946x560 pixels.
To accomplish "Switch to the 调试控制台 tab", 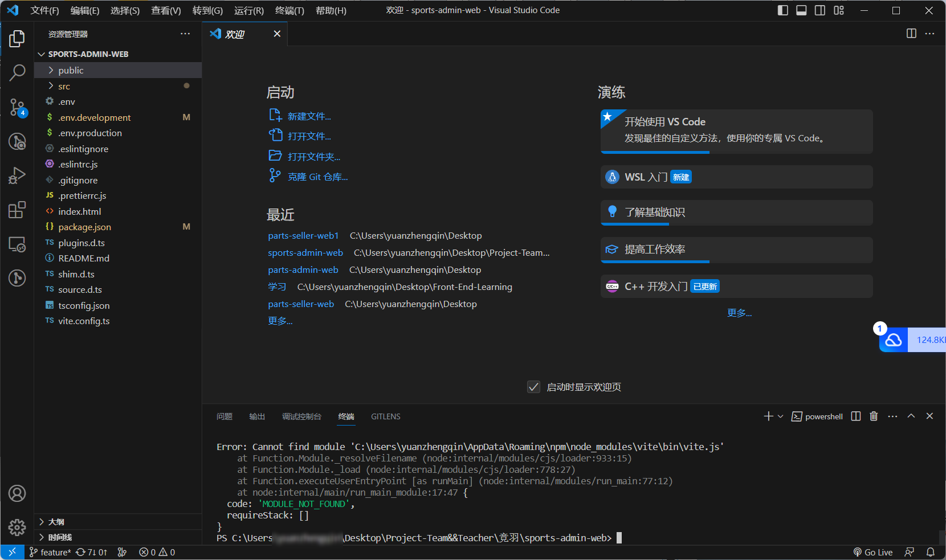I will [x=301, y=416].
